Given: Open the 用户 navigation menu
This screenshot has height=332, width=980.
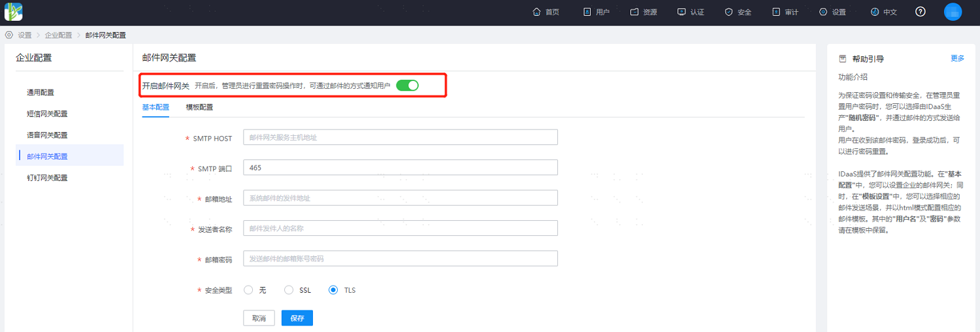Looking at the screenshot, I should coord(596,12).
